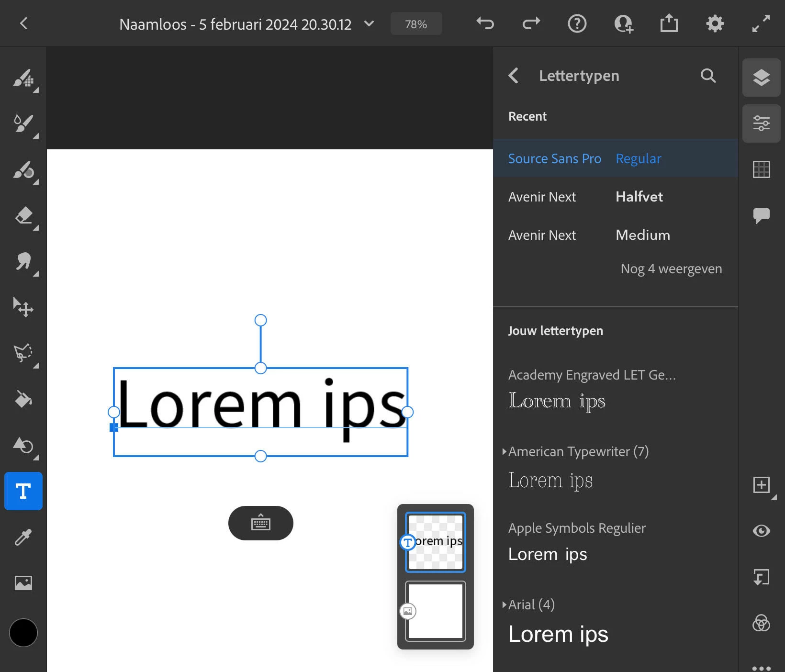
Task: Select the text layer thumbnail
Action: (x=436, y=542)
